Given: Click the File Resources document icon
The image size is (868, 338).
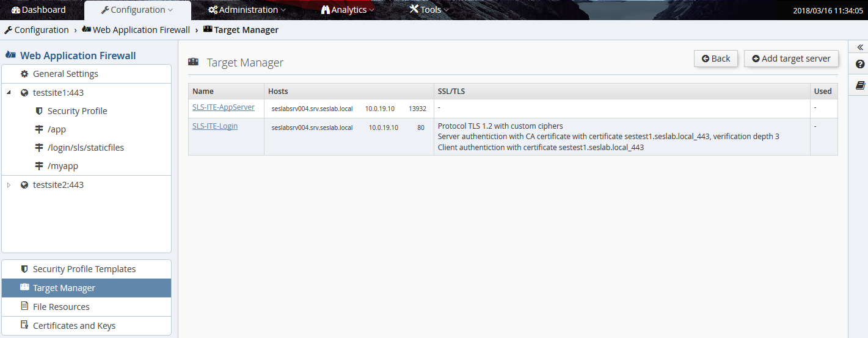Looking at the screenshot, I should [24, 306].
